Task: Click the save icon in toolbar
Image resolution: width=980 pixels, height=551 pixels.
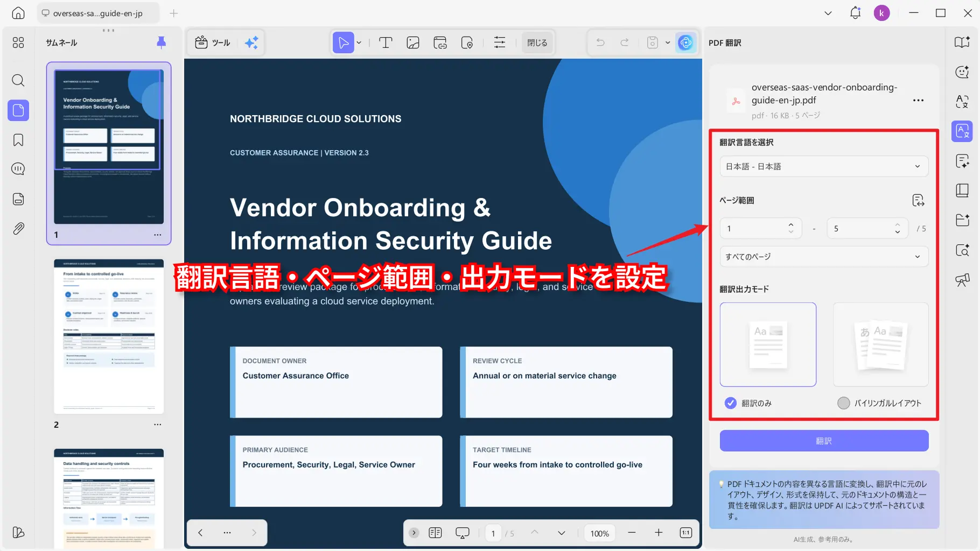Action: click(653, 43)
